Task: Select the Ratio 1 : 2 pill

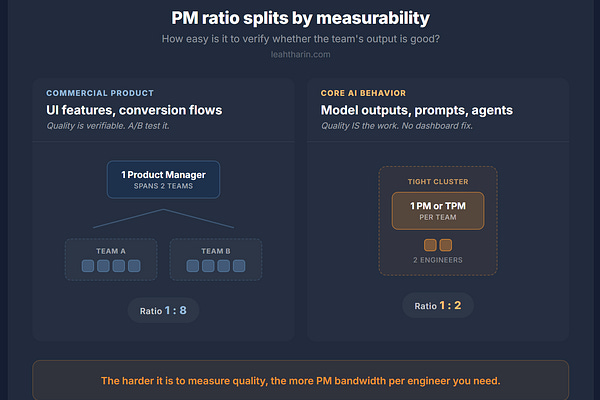Action: click(438, 305)
